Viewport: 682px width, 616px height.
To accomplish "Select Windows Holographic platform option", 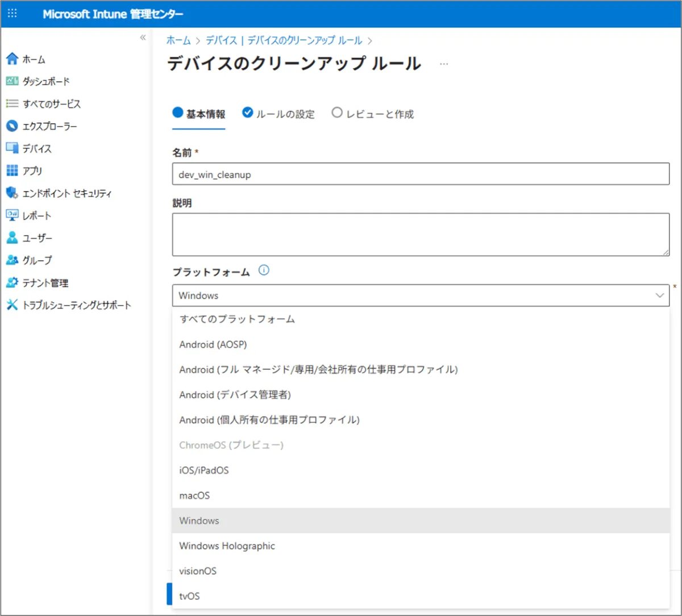I will point(227,546).
